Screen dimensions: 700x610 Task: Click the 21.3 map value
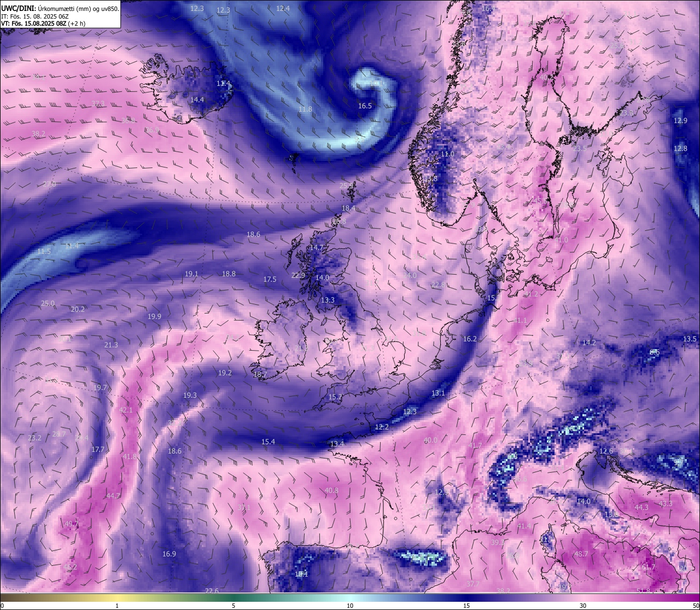pyautogui.click(x=111, y=345)
